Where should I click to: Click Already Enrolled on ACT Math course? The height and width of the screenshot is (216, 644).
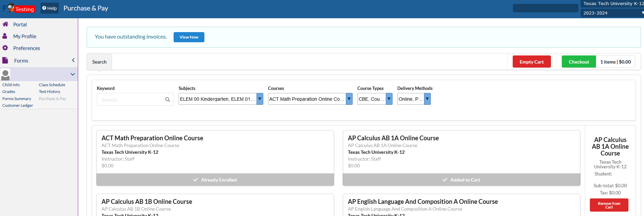point(215,180)
